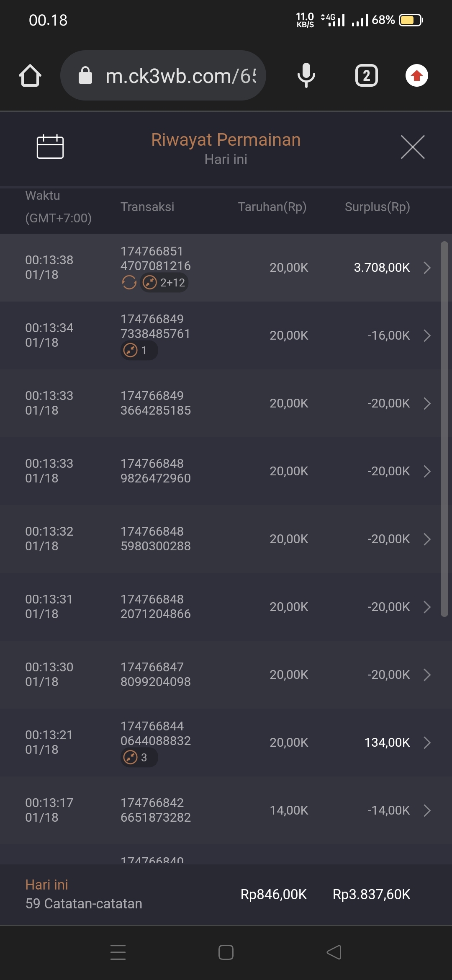Screen dimensions: 452x980
Task: Close the Riwayat Permainan panel
Action: point(413,147)
